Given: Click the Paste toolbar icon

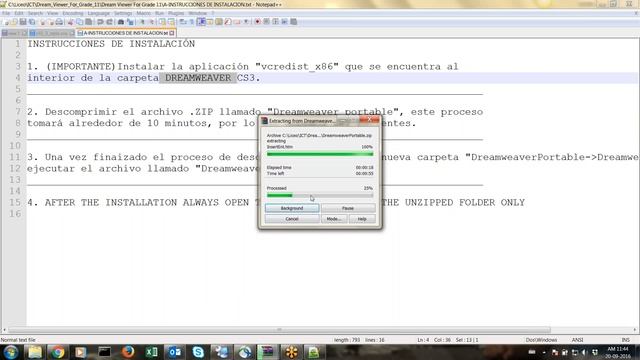Looking at the screenshot, I should click(x=89, y=22).
